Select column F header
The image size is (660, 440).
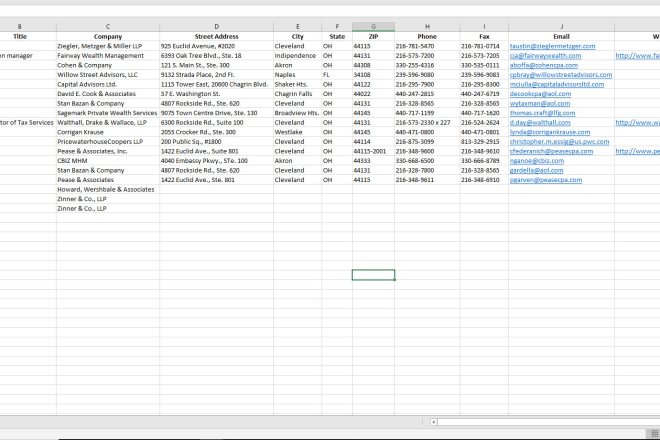click(x=337, y=27)
